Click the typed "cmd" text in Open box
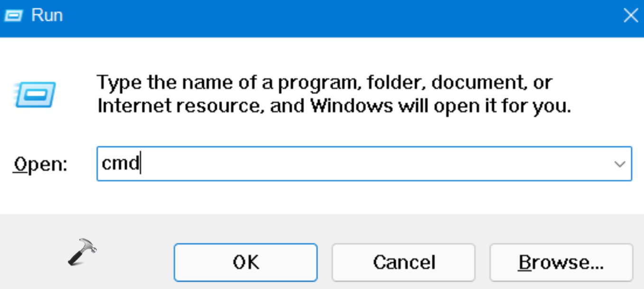The image size is (644, 289). point(120,164)
